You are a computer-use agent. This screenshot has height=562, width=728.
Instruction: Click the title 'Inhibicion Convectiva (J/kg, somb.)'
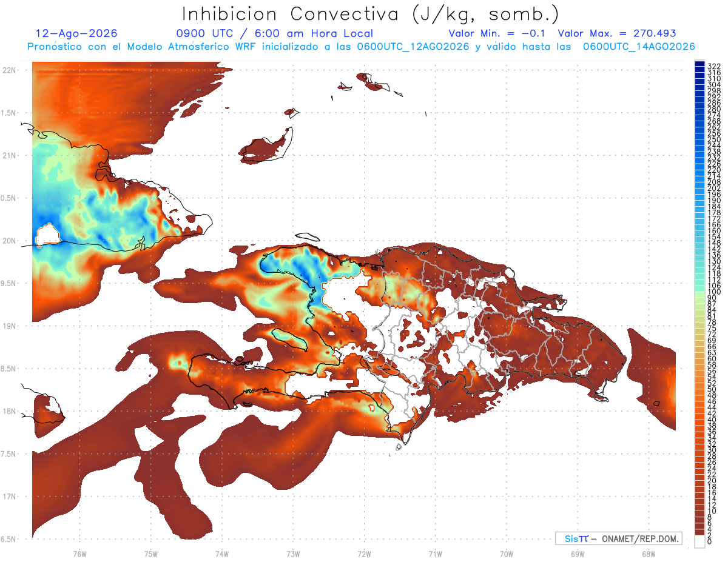point(371,14)
